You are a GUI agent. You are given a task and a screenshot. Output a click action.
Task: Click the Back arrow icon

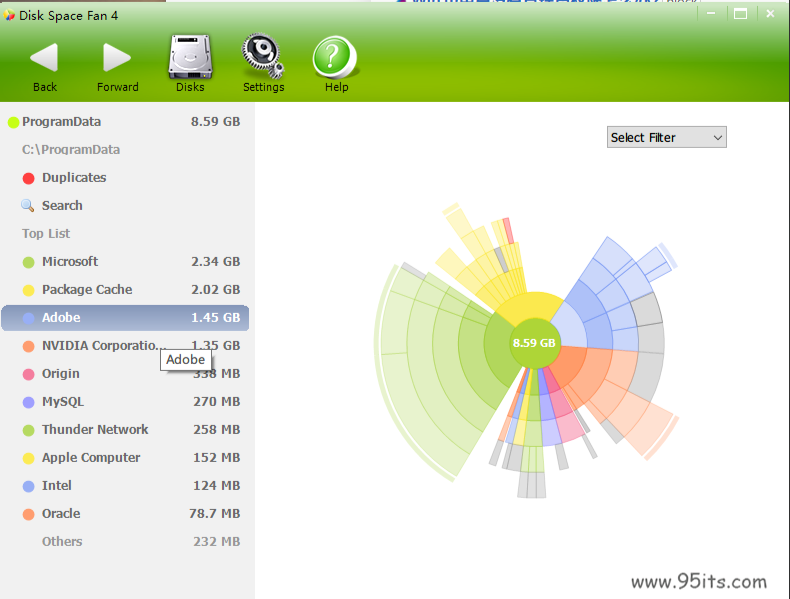44,57
